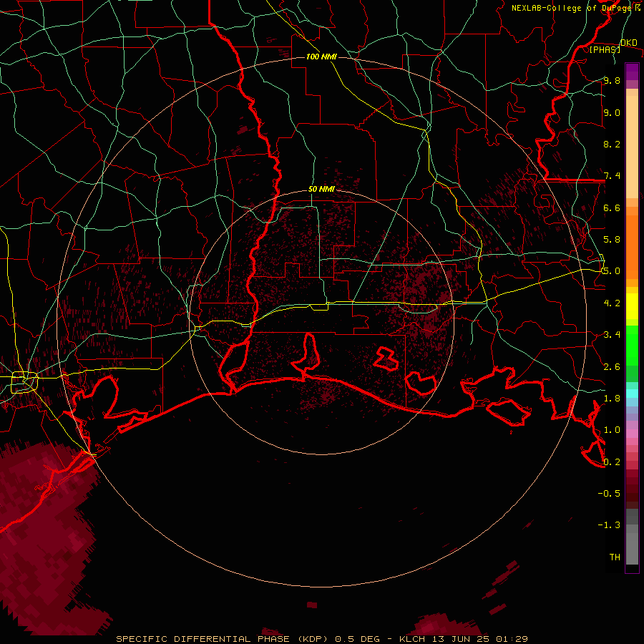Click the 7.4 value on the color scale
The image size is (644, 644).
click(612, 176)
